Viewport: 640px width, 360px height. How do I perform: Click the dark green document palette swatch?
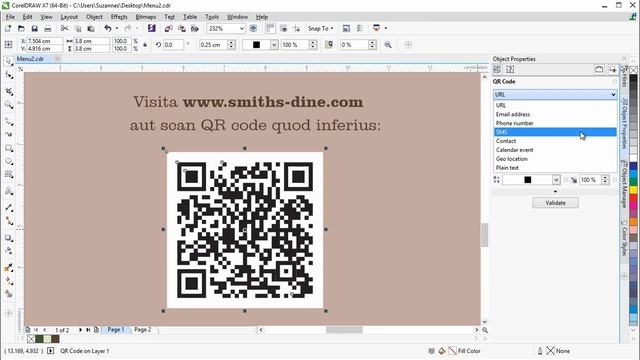point(39,339)
